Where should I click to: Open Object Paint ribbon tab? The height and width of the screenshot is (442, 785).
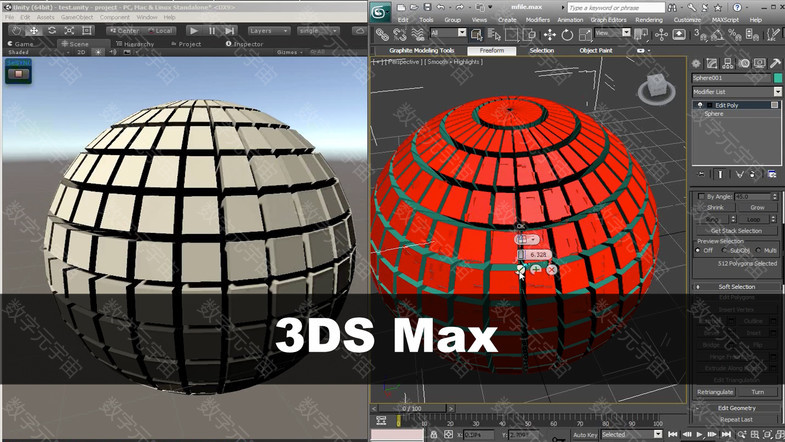[x=596, y=51]
